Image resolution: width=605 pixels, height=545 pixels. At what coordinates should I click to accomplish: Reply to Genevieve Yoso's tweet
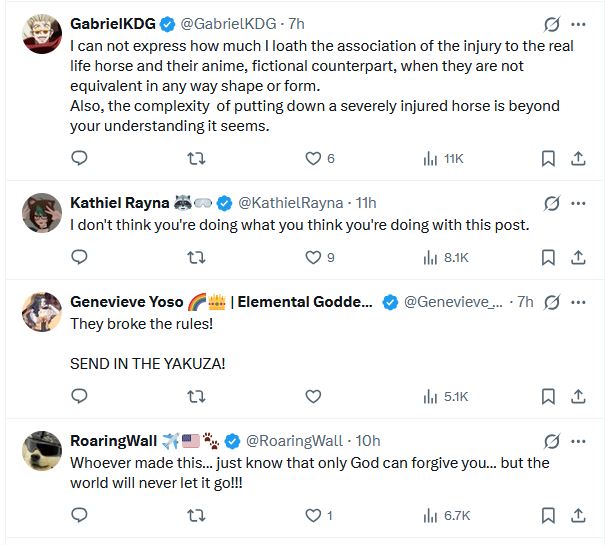tap(79, 396)
